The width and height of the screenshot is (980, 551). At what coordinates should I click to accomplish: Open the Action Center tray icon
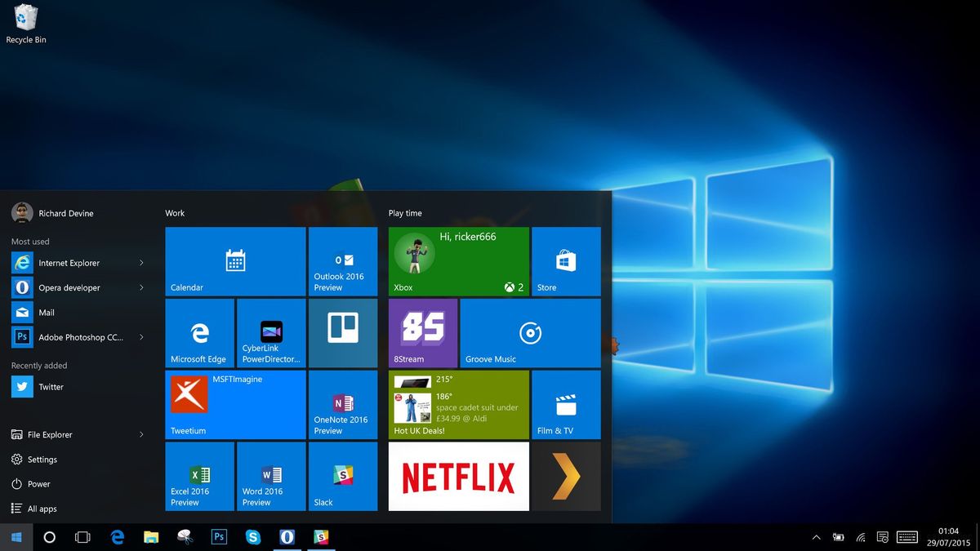coord(882,537)
